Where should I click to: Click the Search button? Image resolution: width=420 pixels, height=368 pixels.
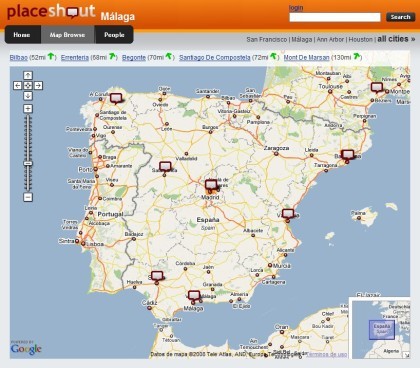tap(400, 17)
